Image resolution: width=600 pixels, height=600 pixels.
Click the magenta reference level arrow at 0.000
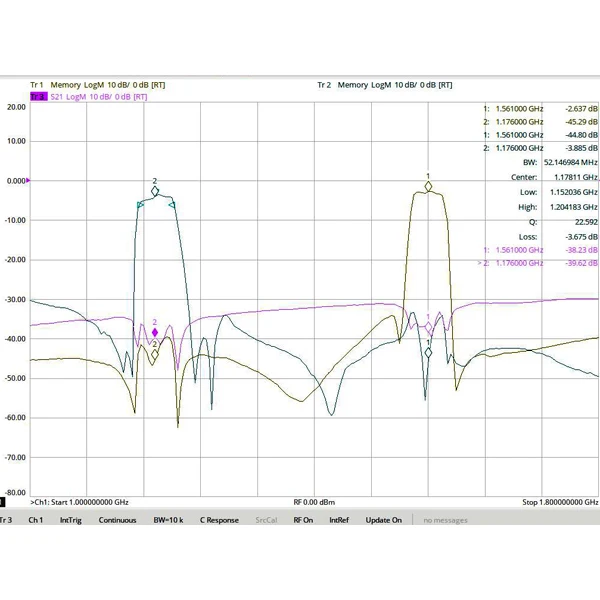tap(28, 180)
